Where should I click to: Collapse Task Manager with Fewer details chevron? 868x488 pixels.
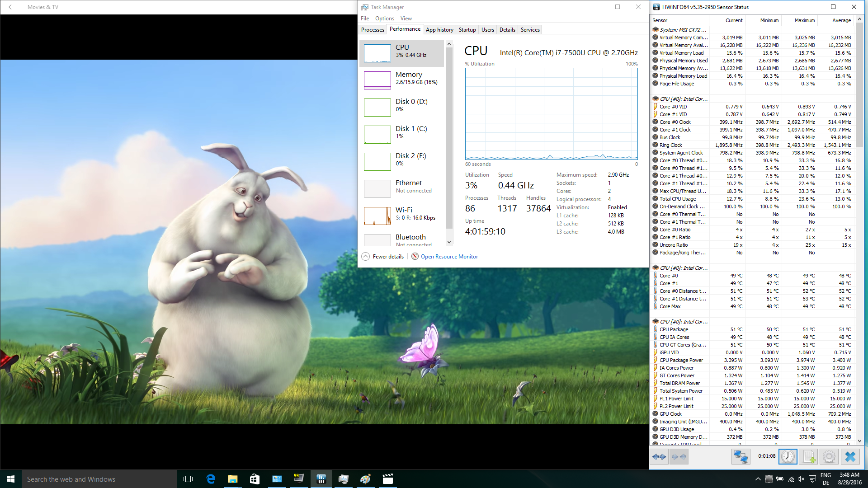[366, 256]
